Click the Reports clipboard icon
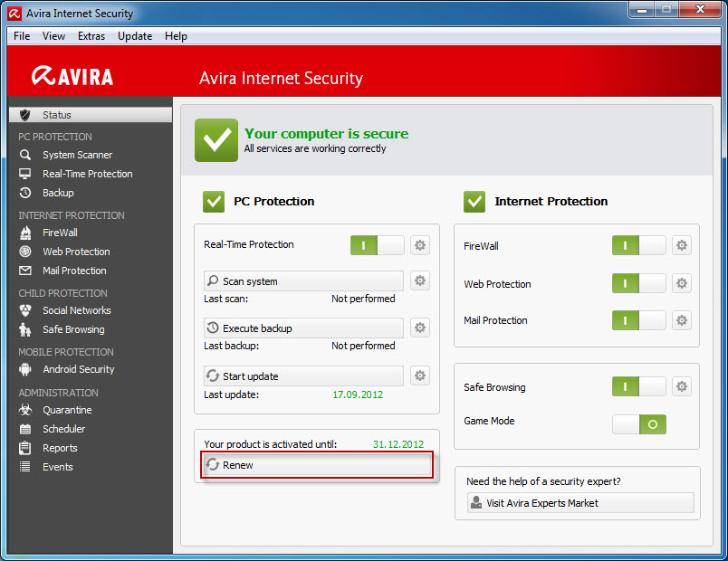This screenshot has width=728, height=561. [x=25, y=448]
